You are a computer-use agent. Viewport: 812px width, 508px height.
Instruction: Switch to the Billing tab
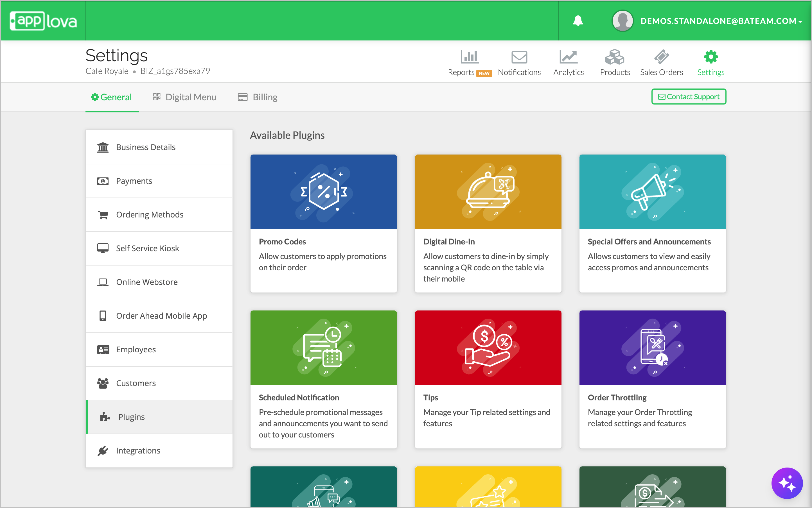click(258, 97)
